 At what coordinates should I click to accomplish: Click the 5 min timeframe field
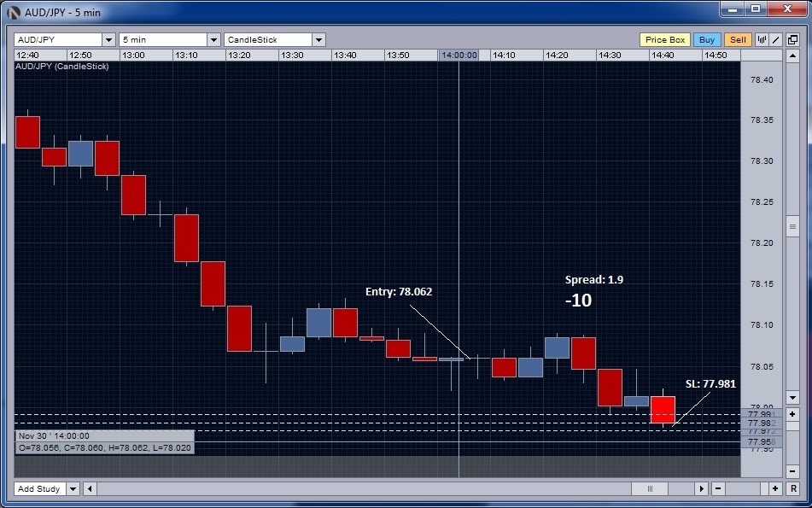click(x=163, y=40)
